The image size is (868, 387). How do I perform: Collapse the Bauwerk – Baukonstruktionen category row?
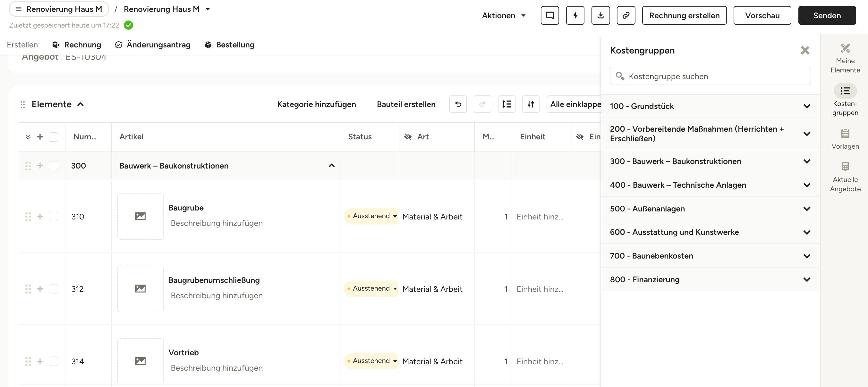tap(332, 166)
